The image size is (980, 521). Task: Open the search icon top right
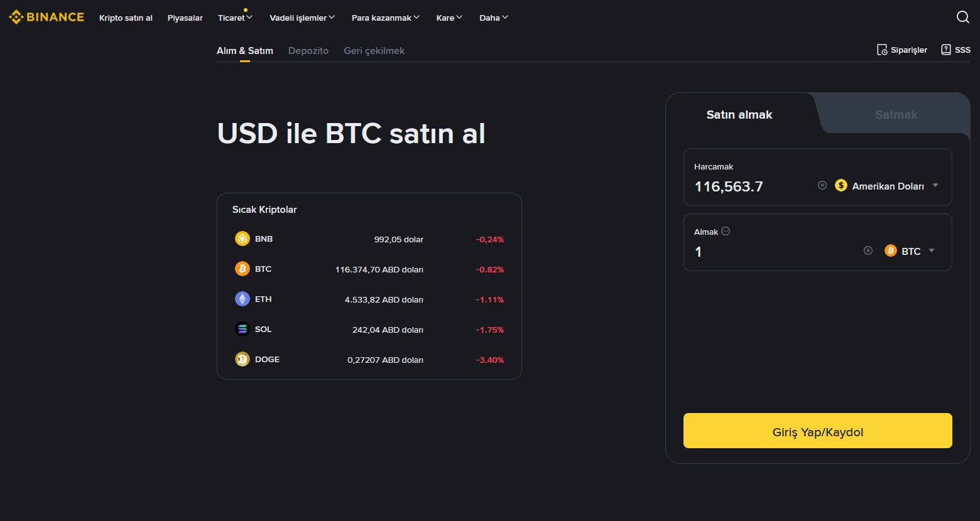pos(962,17)
